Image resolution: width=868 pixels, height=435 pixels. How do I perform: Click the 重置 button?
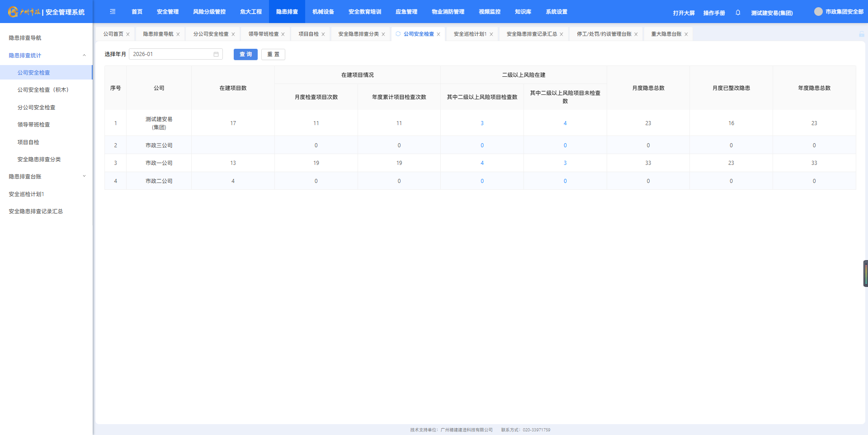coord(273,54)
